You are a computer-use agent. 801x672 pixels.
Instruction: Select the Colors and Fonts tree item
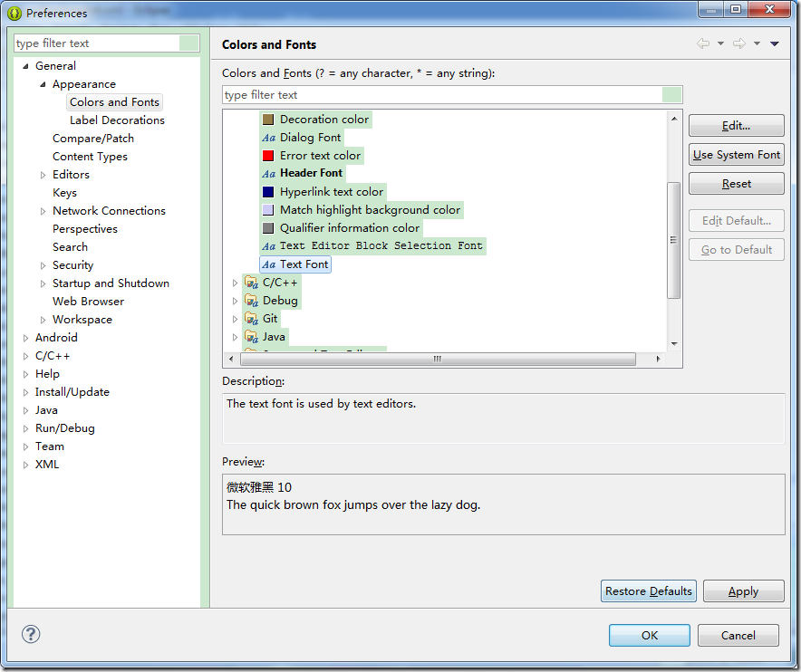click(x=114, y=102)
